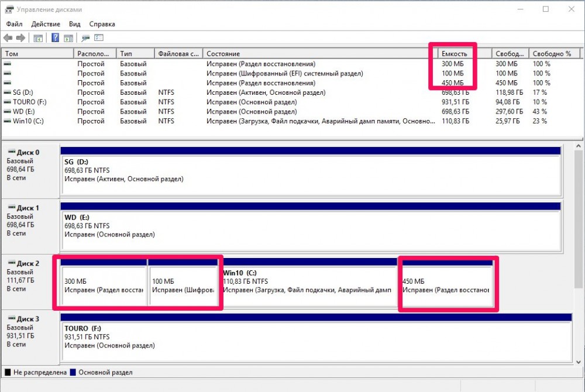Viewport: 585px width, 392px height.
Task: Open the Действие menu
Action: pyautogui.click(x=46, y=24)
